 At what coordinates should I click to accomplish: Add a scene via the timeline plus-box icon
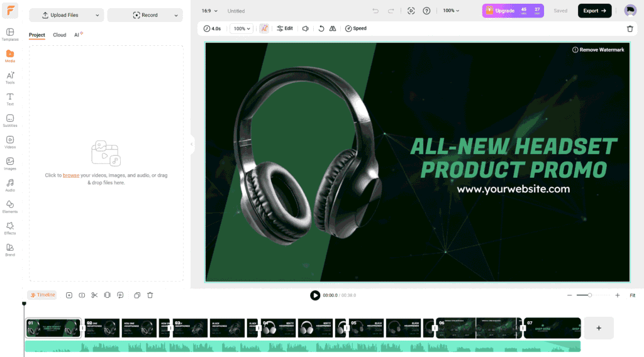[x=69, y=295]
